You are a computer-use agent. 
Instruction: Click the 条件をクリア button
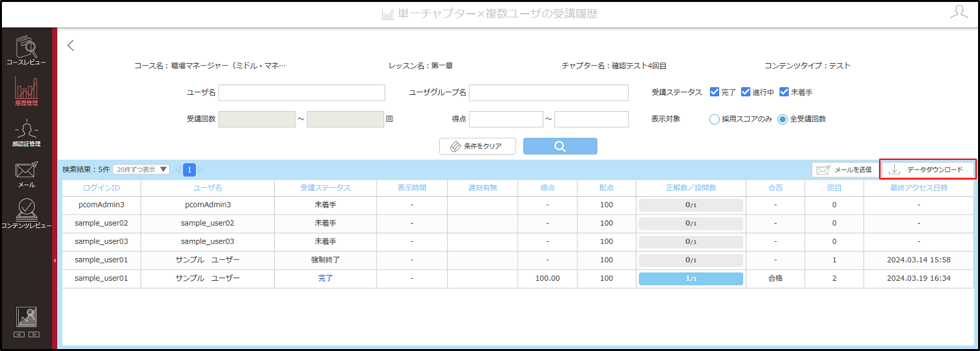(x=478, y=146)
